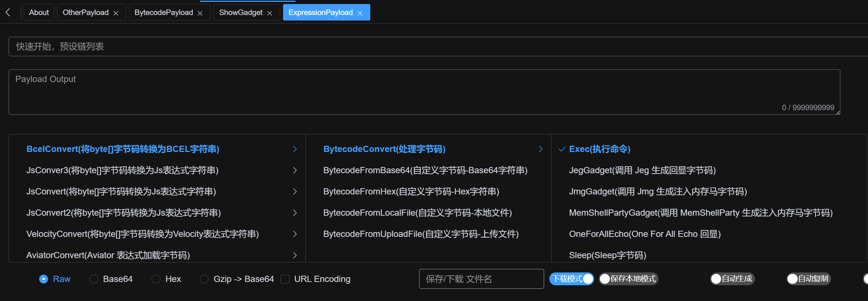Enable the URL Encoding checkbox
868x301 pixels.
(285, 279)
